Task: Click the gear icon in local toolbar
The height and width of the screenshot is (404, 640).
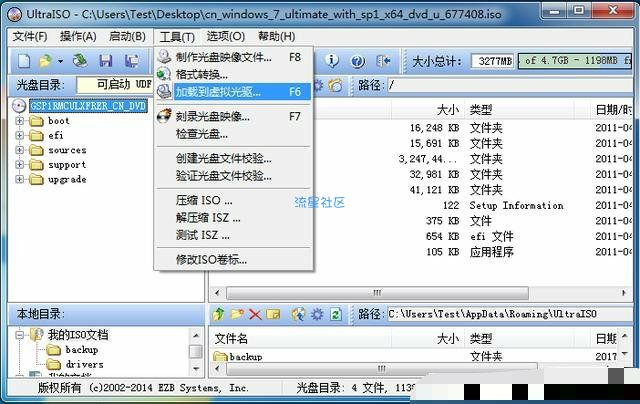Action: click(317, 314)
